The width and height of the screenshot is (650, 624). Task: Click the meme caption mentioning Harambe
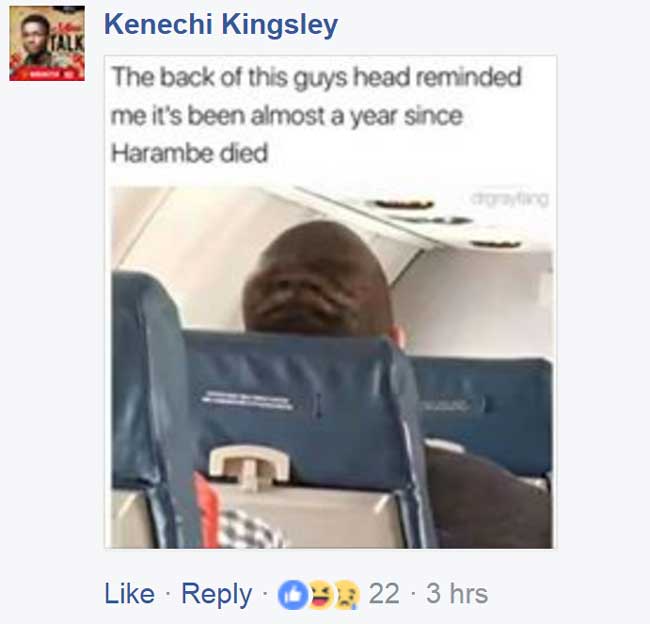316,115
